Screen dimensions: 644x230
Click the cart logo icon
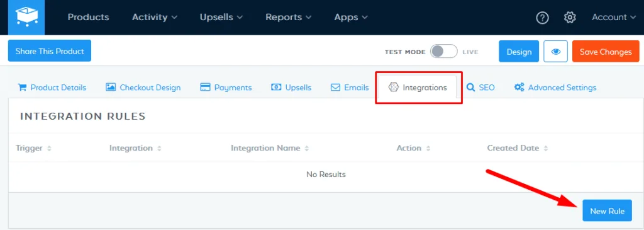tap(26, 17)
